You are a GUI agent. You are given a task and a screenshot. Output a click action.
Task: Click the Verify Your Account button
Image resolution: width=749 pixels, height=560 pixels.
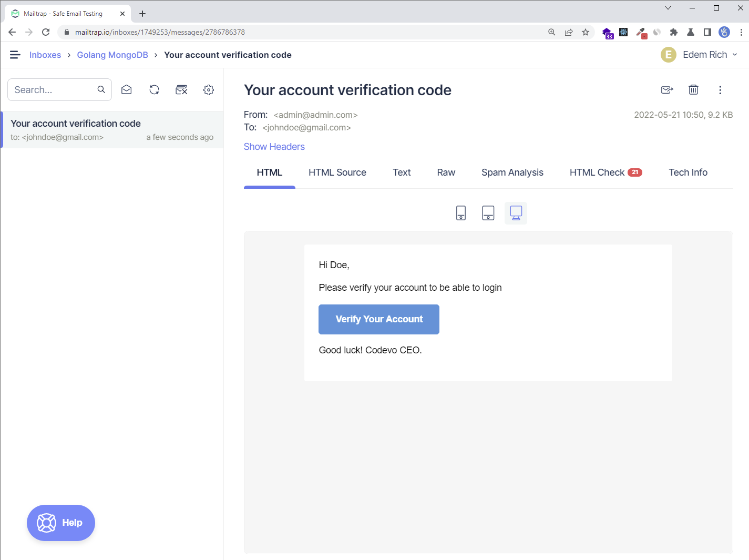[x=379, y=319]
